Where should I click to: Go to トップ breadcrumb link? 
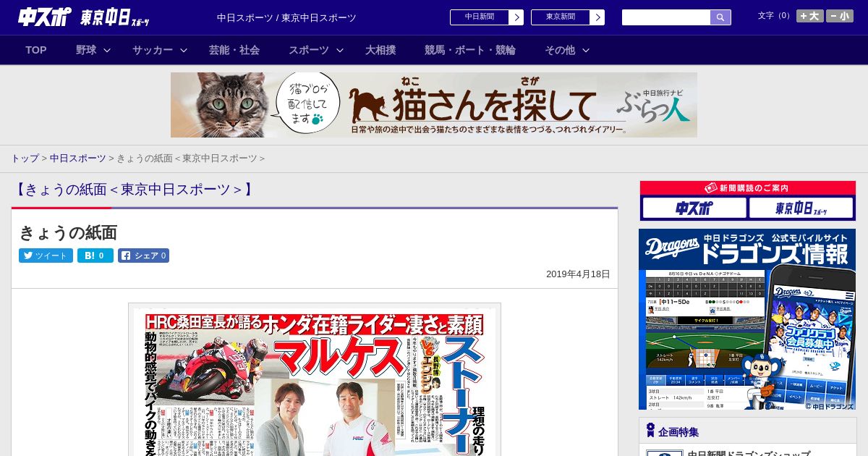coord(25,159)
